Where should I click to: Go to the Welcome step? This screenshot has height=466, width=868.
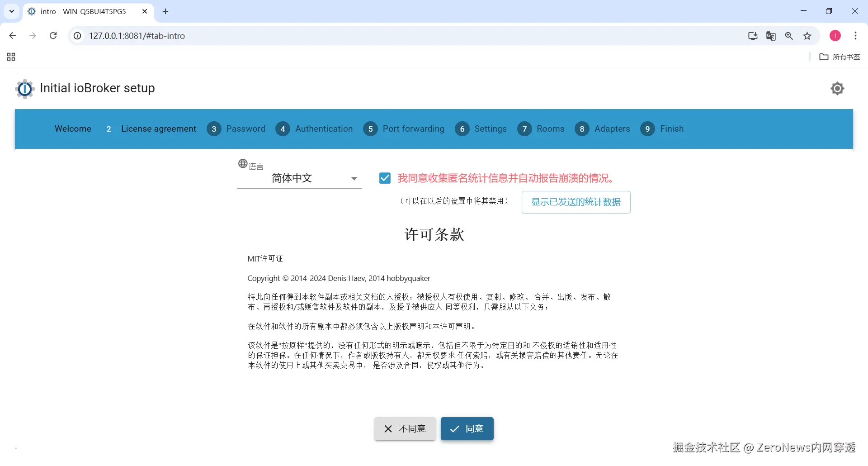click(x=73, y=129)
